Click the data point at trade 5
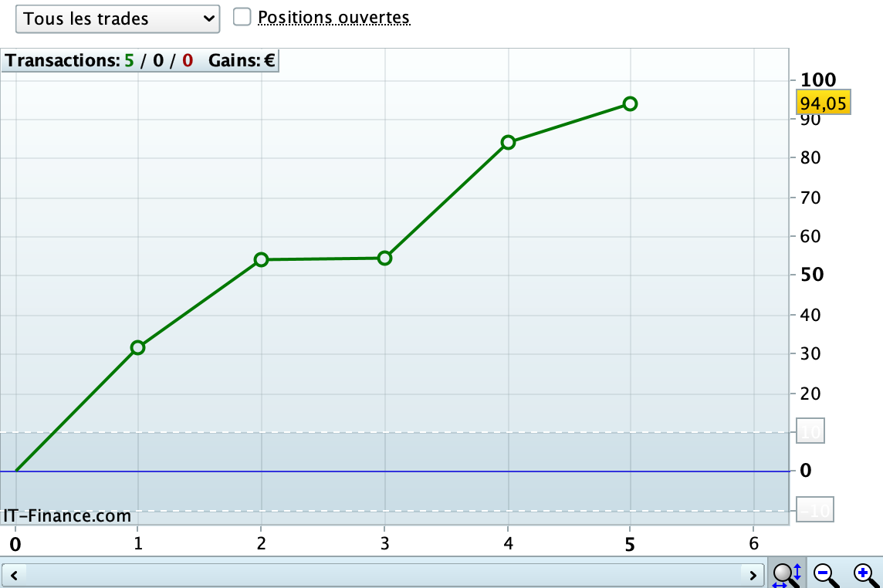The image size is (883, 588). tap(630, 103)
